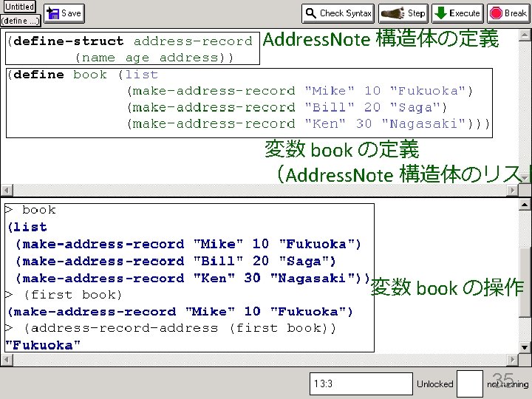Click the interactions pane vertical scrollbar thumb
This screenshot has height=399, width=532.
[x=524, y=282]
